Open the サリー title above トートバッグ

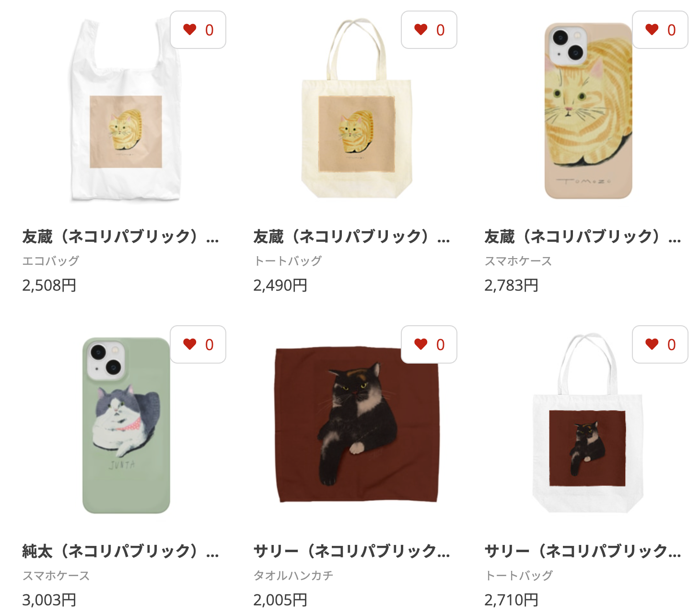[x=583, y=551]
